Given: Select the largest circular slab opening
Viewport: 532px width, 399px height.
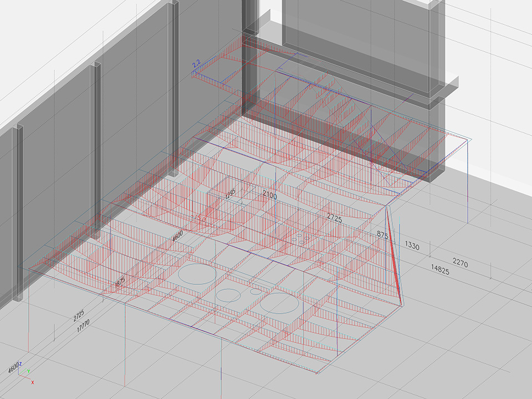Looking at the screenshot, I should (x=198, y=274).
